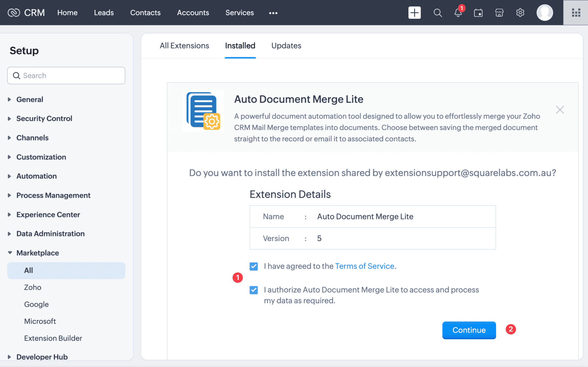Click the Continue button
This screenshot has height=367, width=588.
click(x=469, y=330)
